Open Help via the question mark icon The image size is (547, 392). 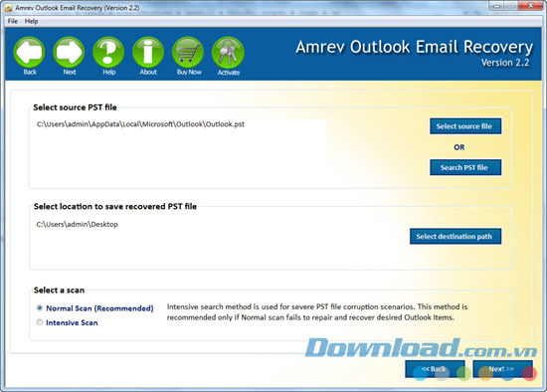(x=108, y=53)
